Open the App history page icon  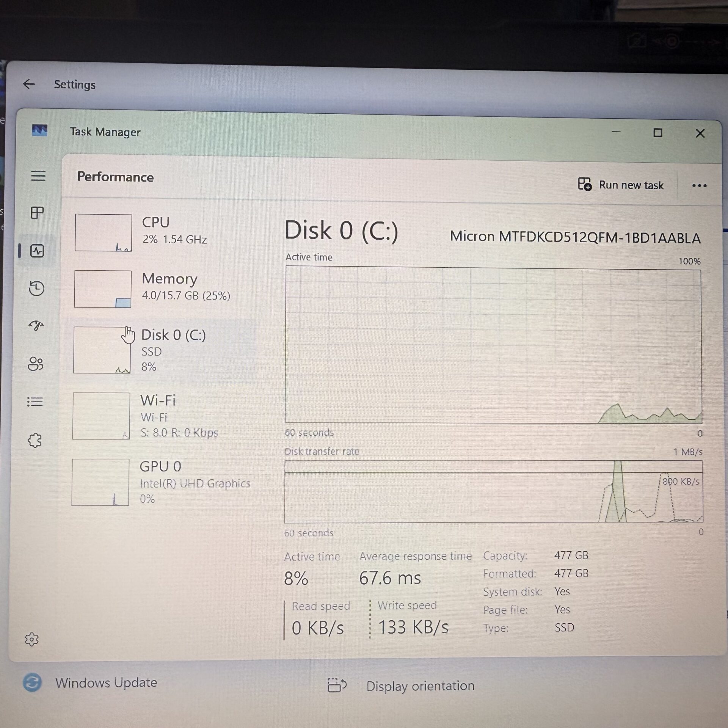36,289
